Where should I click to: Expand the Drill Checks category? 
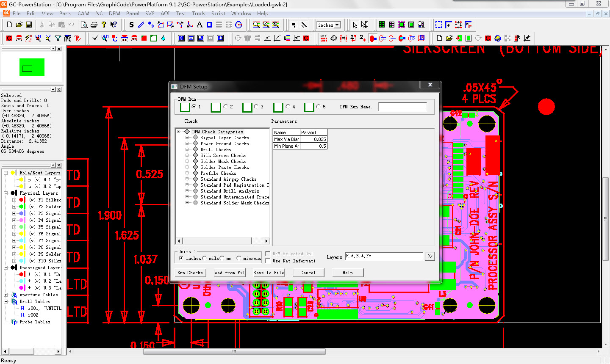pos(187,149)
